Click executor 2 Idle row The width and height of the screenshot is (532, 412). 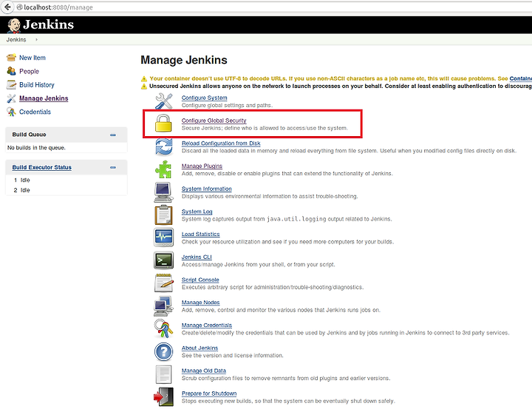tap(66, 190)
